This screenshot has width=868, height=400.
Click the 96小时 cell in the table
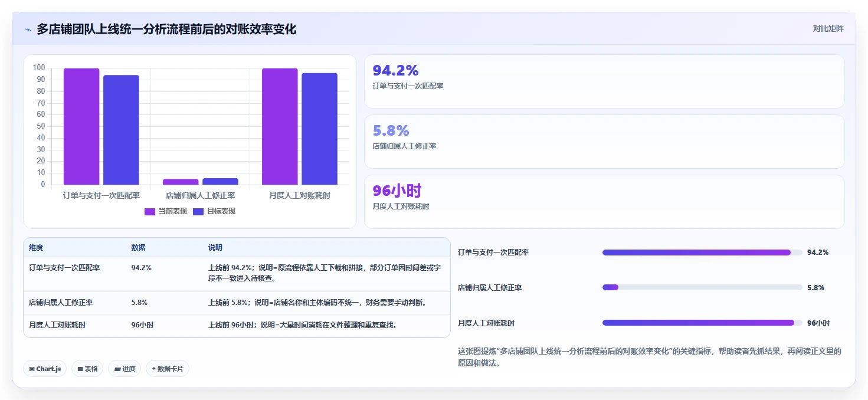click(142, 325)
